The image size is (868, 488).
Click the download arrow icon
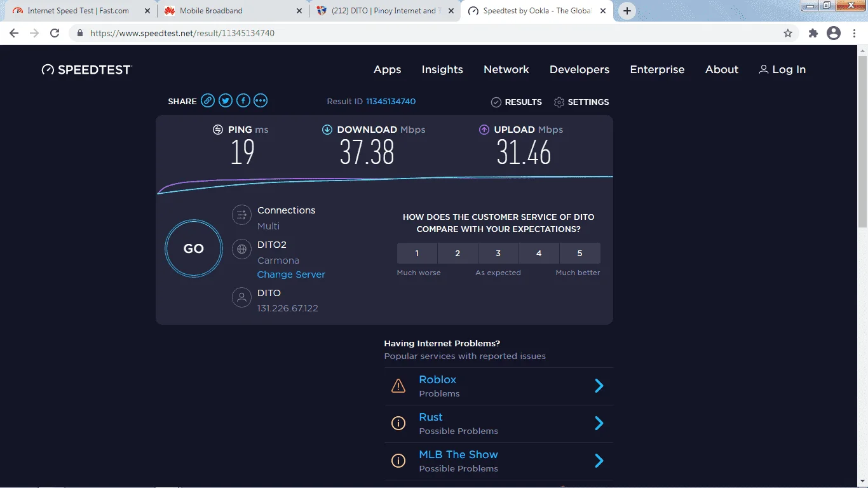[x=327, y=130]
